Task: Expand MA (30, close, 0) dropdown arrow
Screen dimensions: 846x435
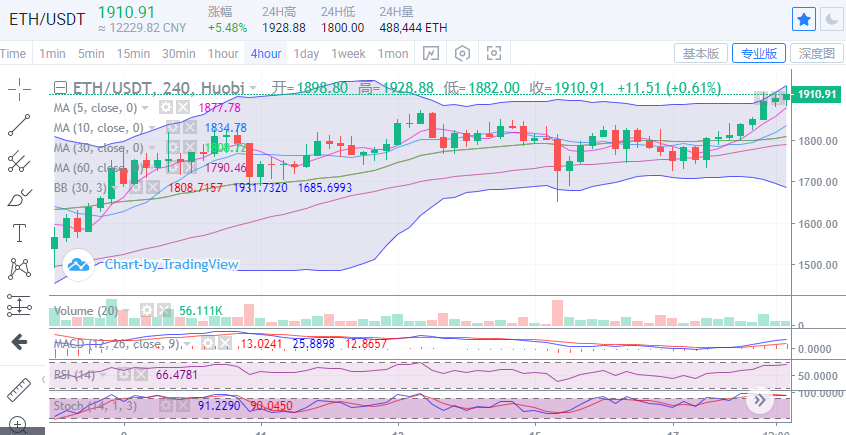Action: pos(152,148)
